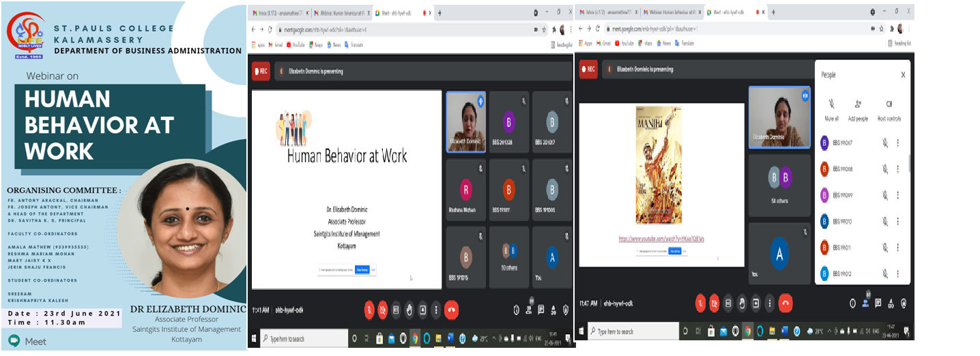Viewport: 980px width, 356px height.
Task: Raise hand in left Meet window
Action: [x=409, y=310]
